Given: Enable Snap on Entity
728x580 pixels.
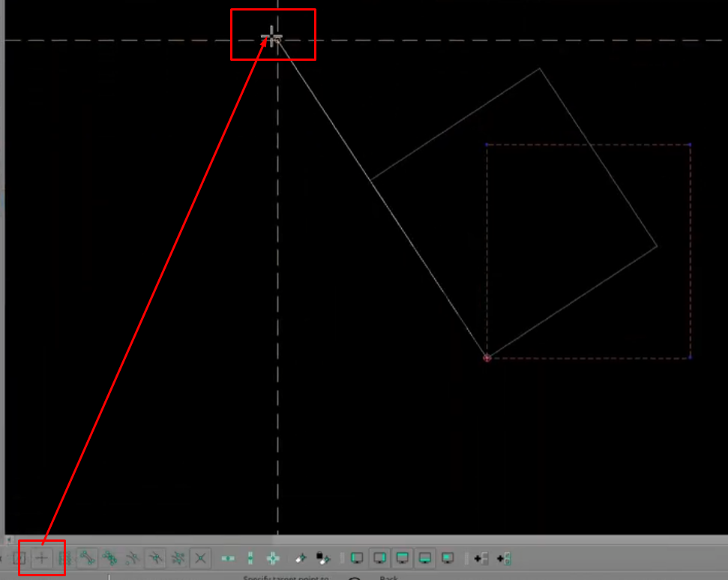Looking at the screenshot, I should click(x=110, y=558).
